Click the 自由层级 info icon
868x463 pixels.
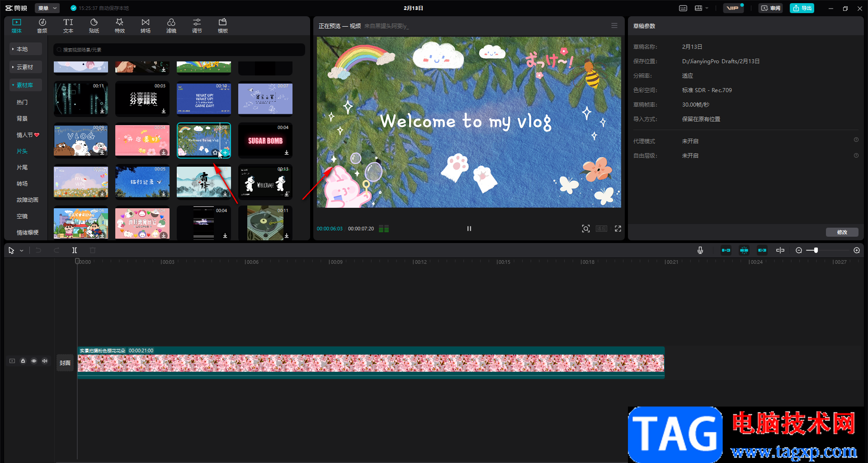pos(856,155)
